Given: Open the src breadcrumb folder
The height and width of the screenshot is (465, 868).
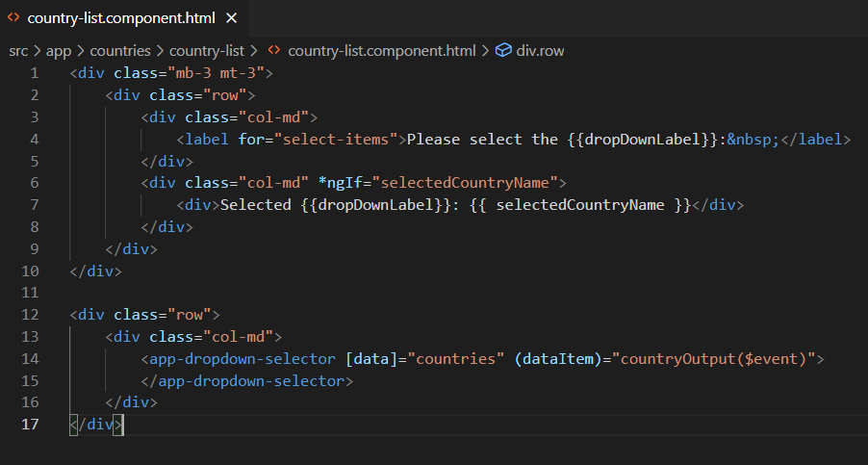Looking at the screenshot, I should pos(19,50).
